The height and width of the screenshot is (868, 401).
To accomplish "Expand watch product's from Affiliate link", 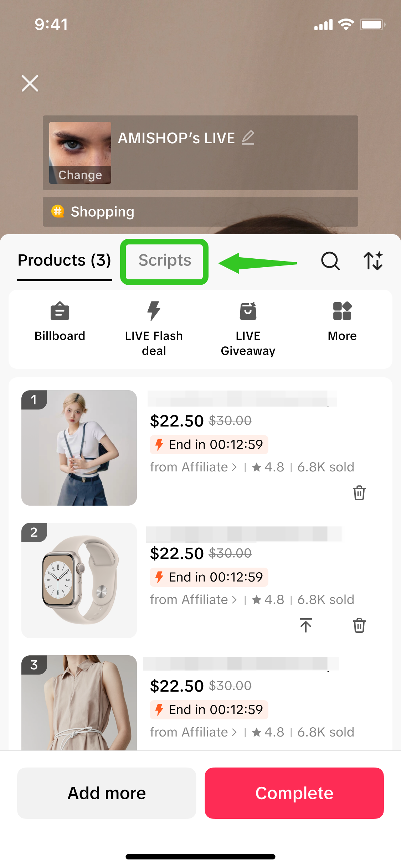I will [x=193, y=600].
